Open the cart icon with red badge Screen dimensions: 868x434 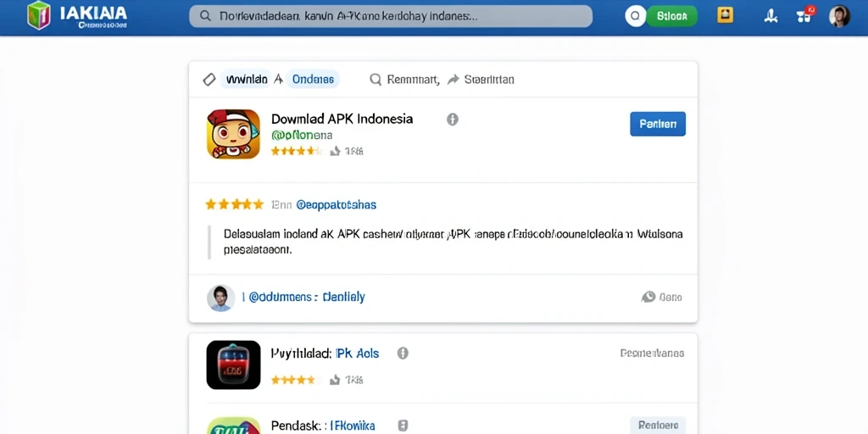point(805,15)
